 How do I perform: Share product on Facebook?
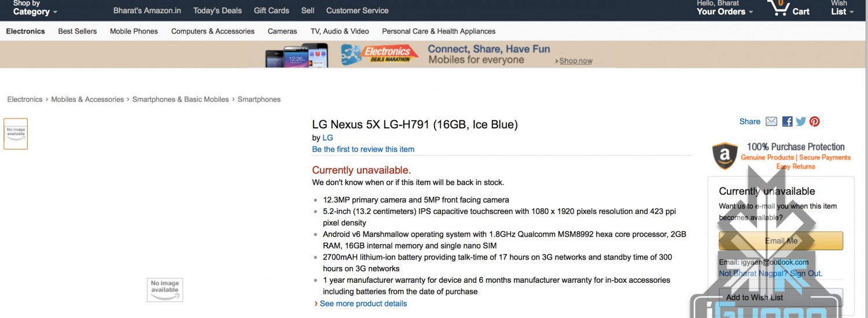(787, 121)
